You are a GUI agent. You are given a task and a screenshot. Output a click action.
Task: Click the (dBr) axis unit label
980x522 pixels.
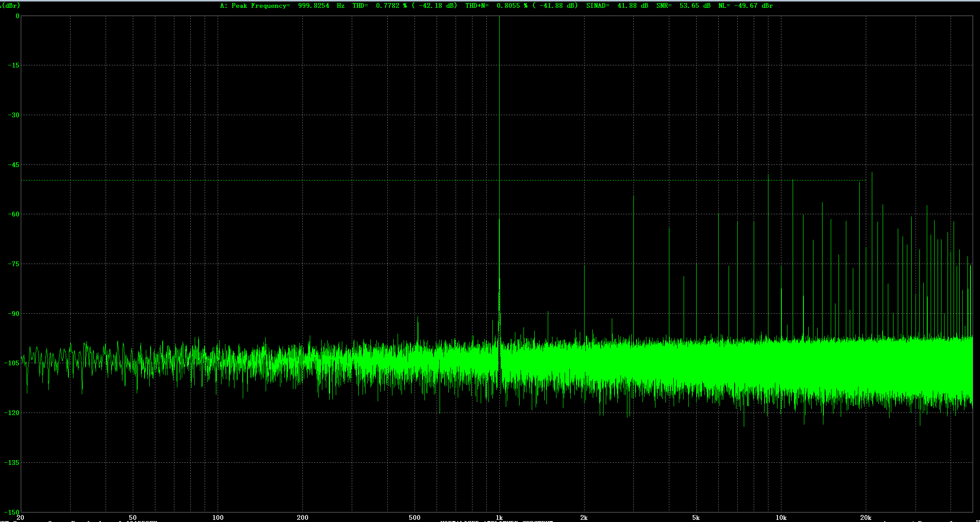[x=10, y=6]
